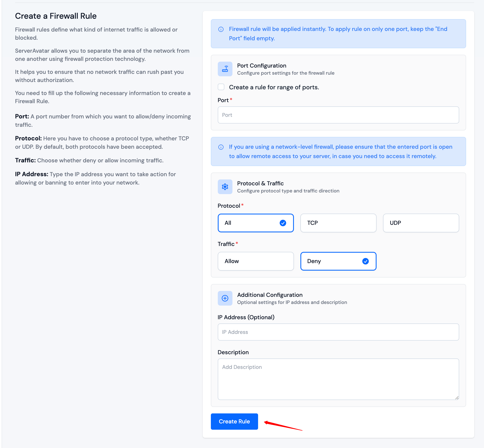
Task: Select TCP as the protocol
Action: click(x=338, y=223)
